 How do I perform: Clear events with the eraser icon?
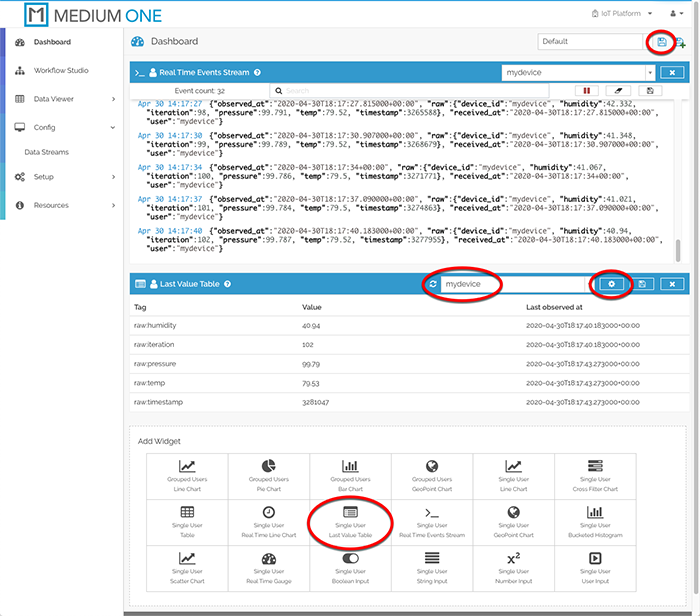(621, 90)
